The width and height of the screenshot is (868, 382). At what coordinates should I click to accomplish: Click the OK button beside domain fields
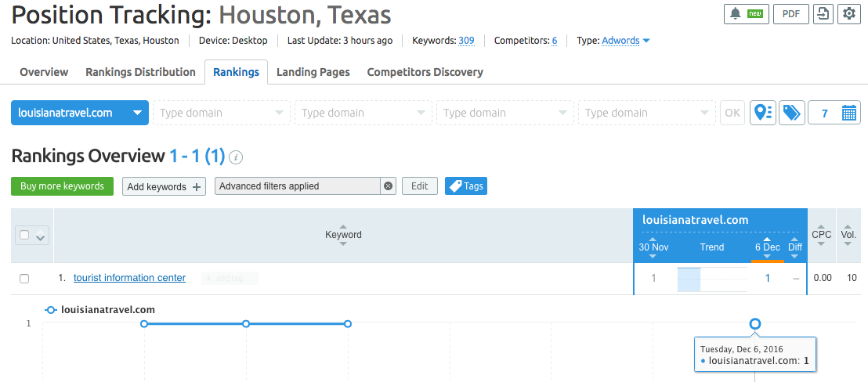tap(732, 113)
